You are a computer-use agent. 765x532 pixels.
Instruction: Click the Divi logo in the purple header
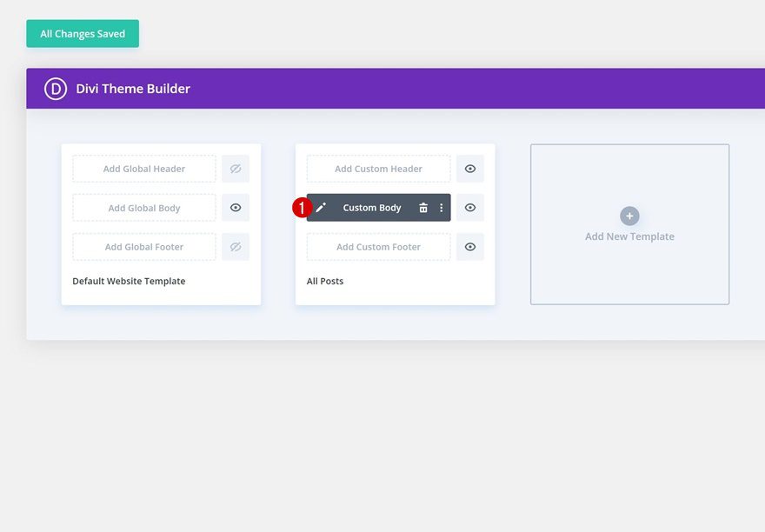click(x=54, y=88)
